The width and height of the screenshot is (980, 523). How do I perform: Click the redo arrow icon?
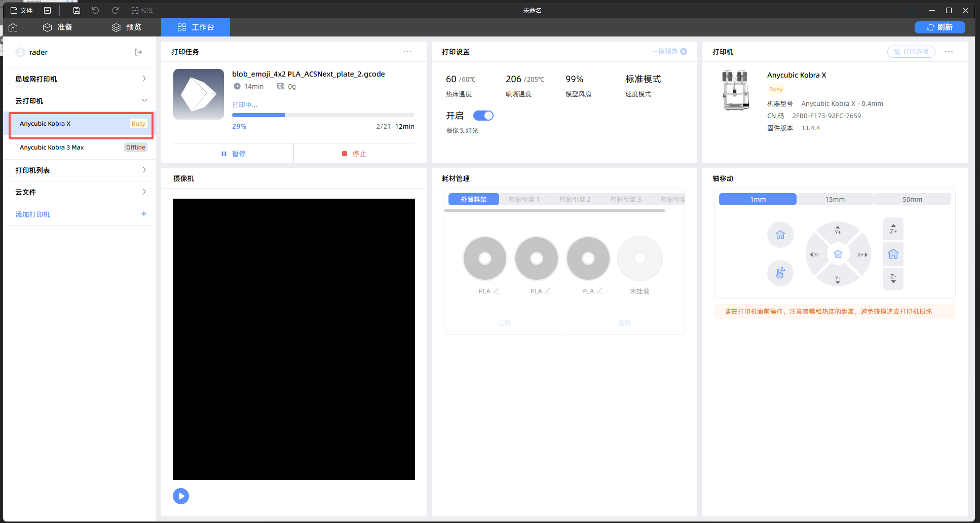[x=115, y=10]
